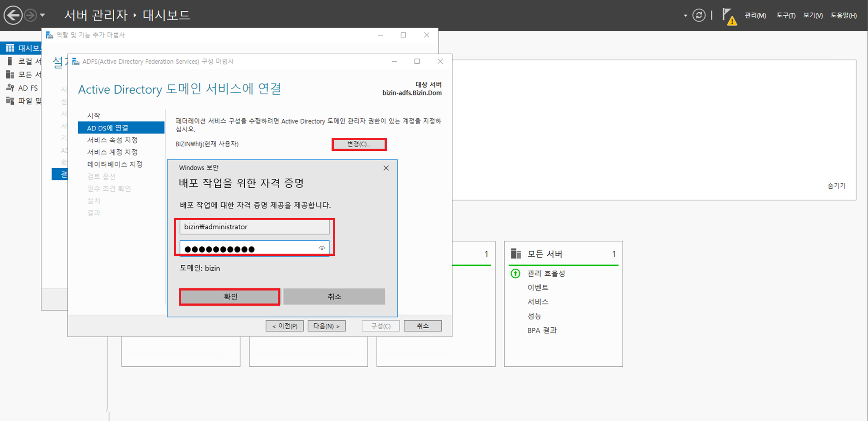Select AD DS에 연결 step
Viewport: 868px width, 421px height.
pyautogui.click(x=121, y=128)
